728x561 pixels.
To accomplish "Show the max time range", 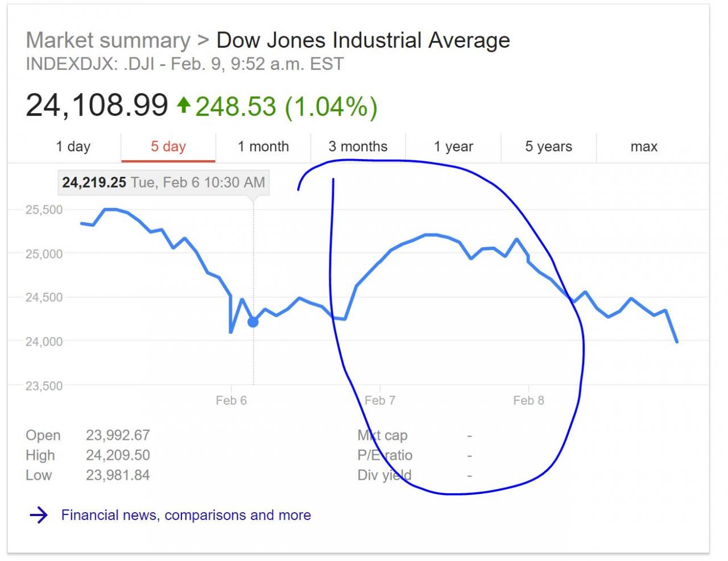I will tap(644, 147).
